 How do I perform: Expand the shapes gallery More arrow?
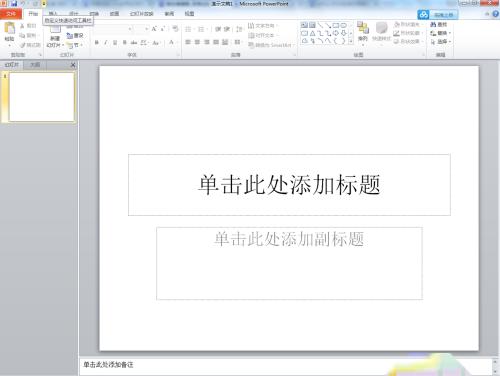351,41
